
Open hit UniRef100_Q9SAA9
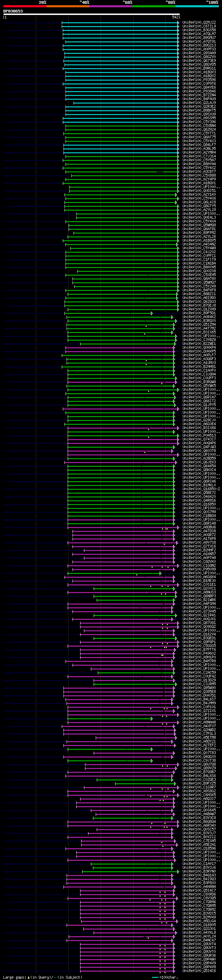(199, 53)
